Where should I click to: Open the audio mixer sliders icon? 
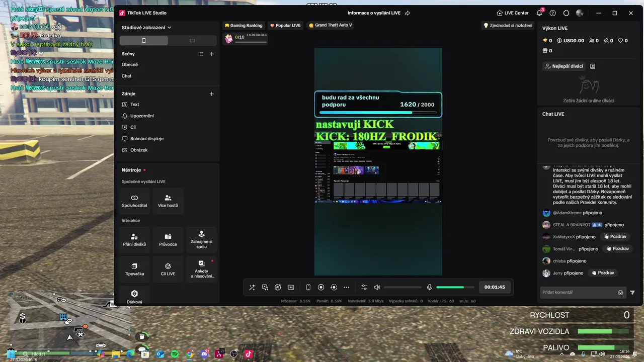coord(364,287)
